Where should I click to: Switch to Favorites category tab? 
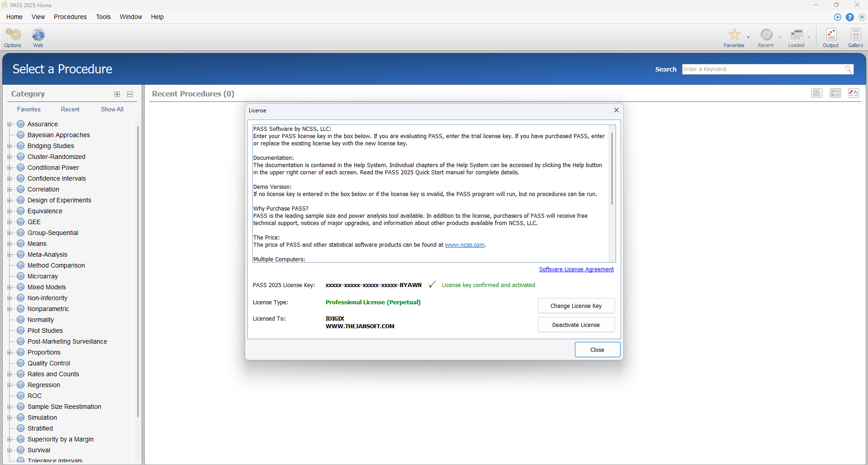pos(29,109)
